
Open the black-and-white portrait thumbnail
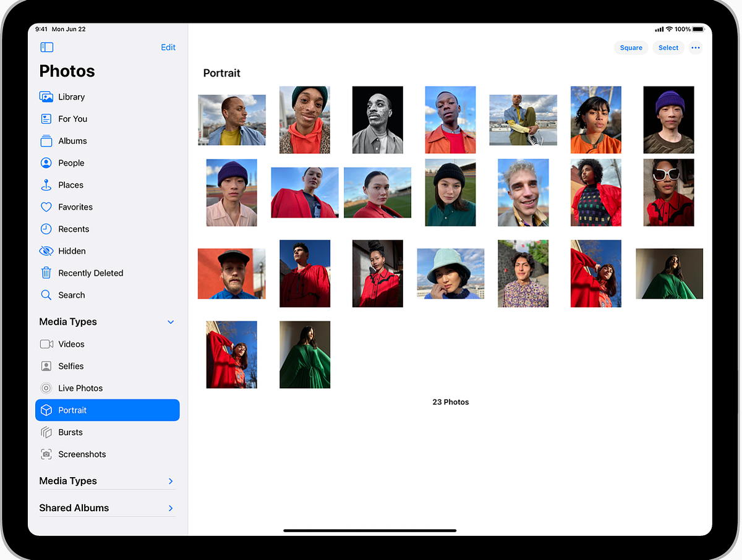tap(377, 120)
